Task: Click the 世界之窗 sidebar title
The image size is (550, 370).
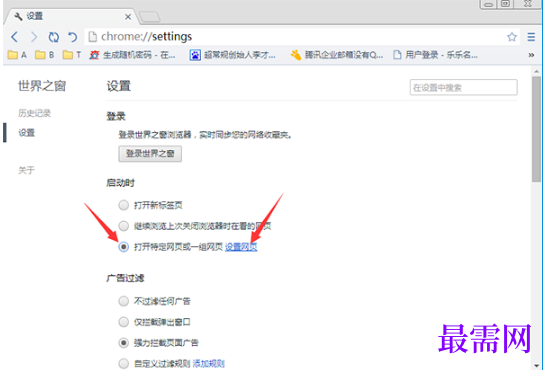Action: (x=42, y=86)
